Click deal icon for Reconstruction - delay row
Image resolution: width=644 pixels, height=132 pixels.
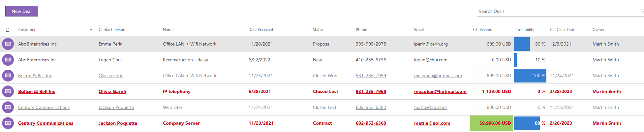8,60
